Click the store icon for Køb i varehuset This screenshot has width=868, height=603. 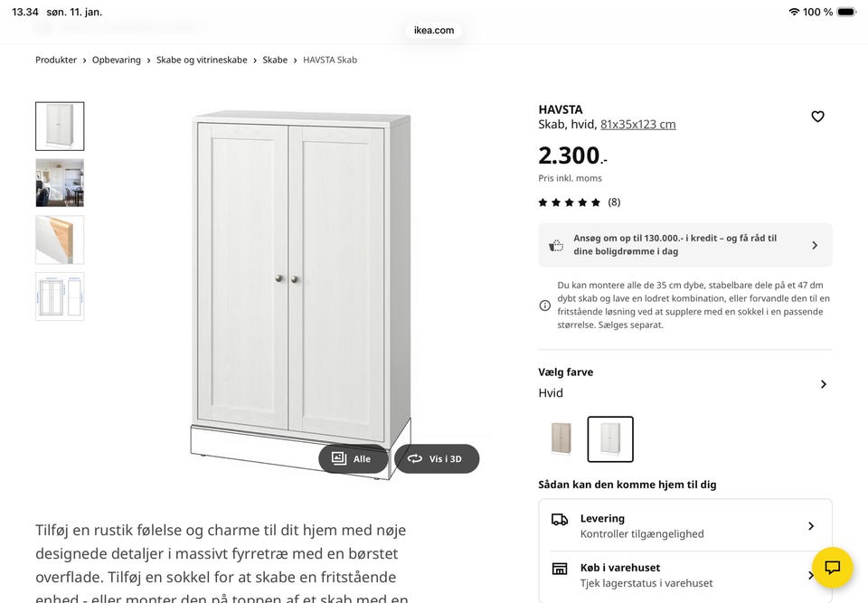[x=560, y=569]
